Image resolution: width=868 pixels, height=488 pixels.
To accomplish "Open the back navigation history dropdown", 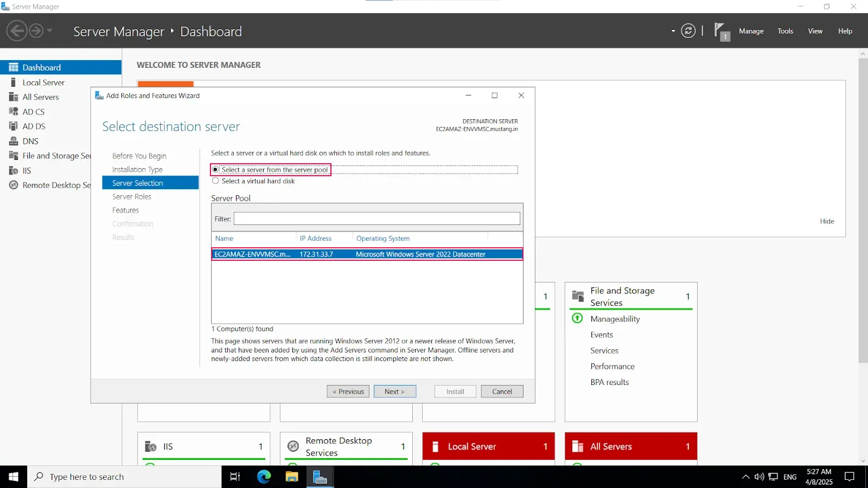I will pos(48,31).
